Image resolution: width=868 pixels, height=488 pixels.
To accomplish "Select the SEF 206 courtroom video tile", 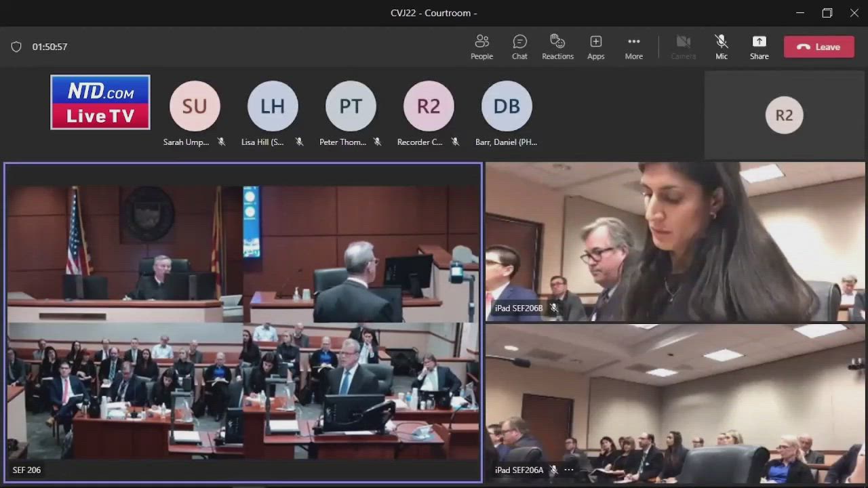I will [243, 322].
